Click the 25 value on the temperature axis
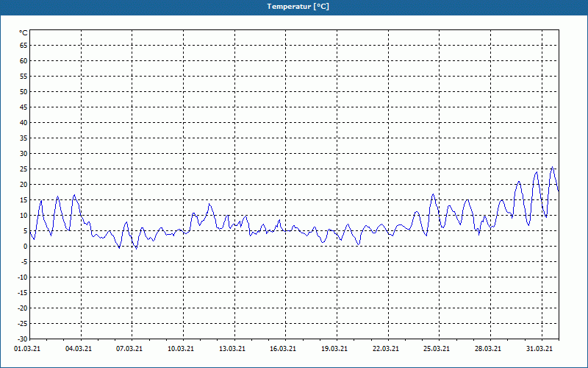The height and width of the screenshot is (368, 588). (24, 169)
